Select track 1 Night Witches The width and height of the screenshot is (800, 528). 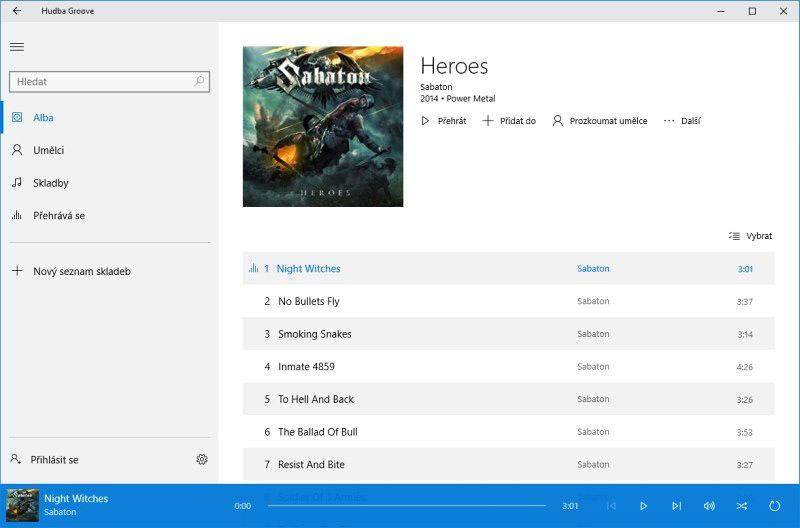509,268
